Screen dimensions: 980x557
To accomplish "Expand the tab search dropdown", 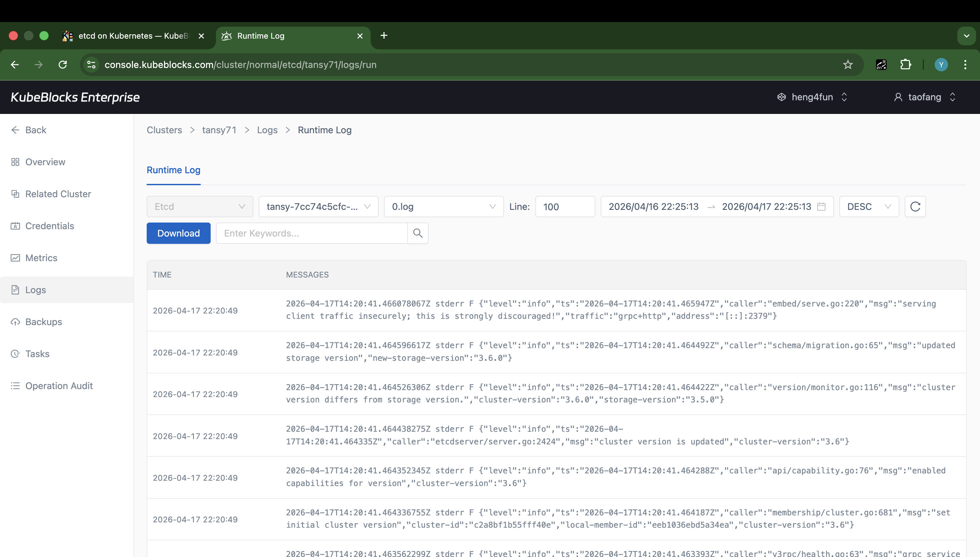I will (966, 36).
